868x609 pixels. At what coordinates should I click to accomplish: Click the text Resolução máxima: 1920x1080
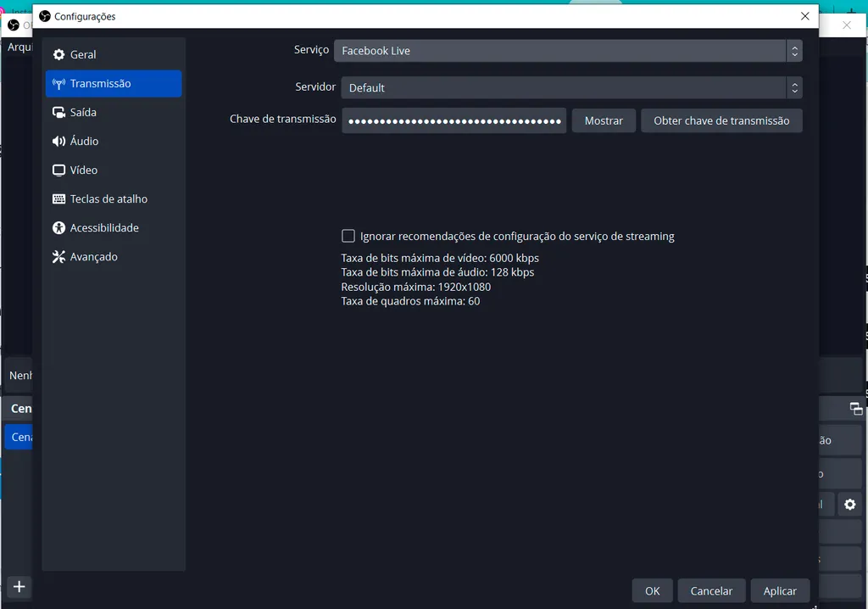(x=415, y=287)
